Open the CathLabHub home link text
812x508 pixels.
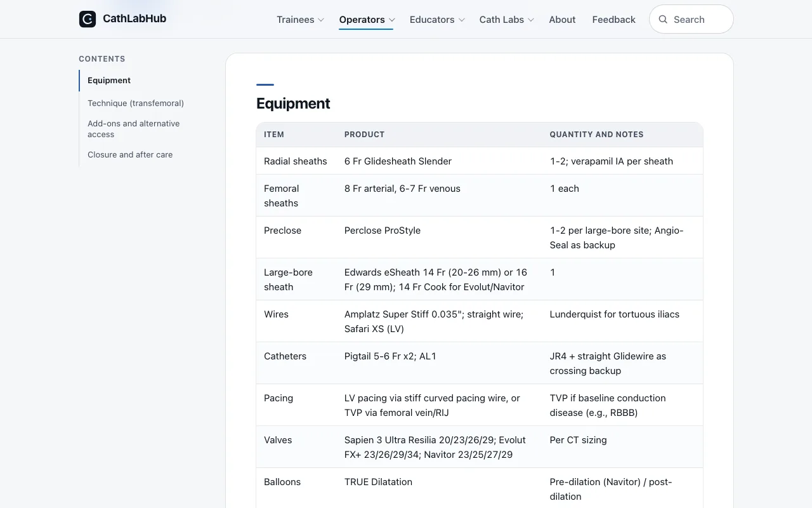point(134,19)
